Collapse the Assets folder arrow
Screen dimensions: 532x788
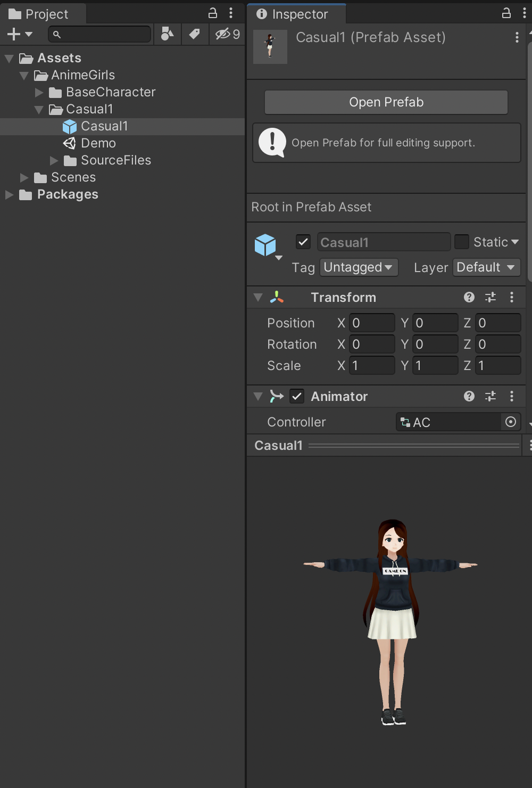(9, 58)
